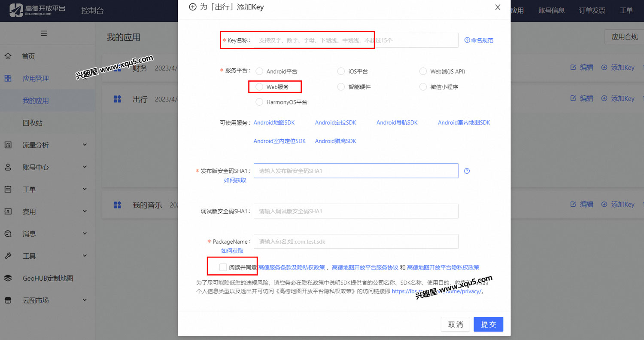This screenshot has width=644, height=340.
Task: Expand the 费用 sidebar menu
Action: pos(85,211)
